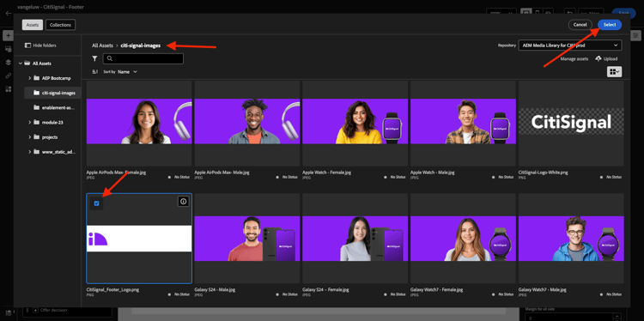The image size is (644, 321).
Task: Switch to the Assets tab
Action: pos(33,25)
